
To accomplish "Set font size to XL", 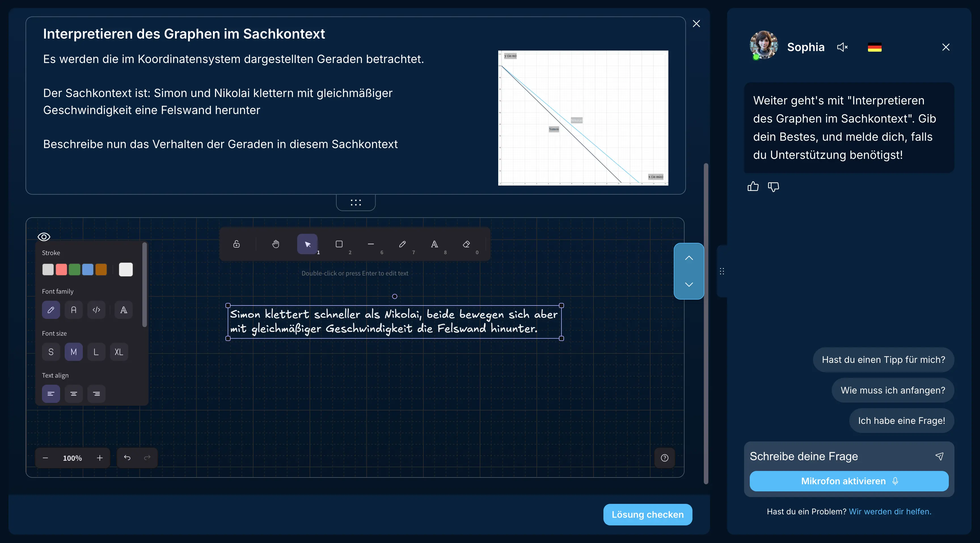I will click(119, 352).
